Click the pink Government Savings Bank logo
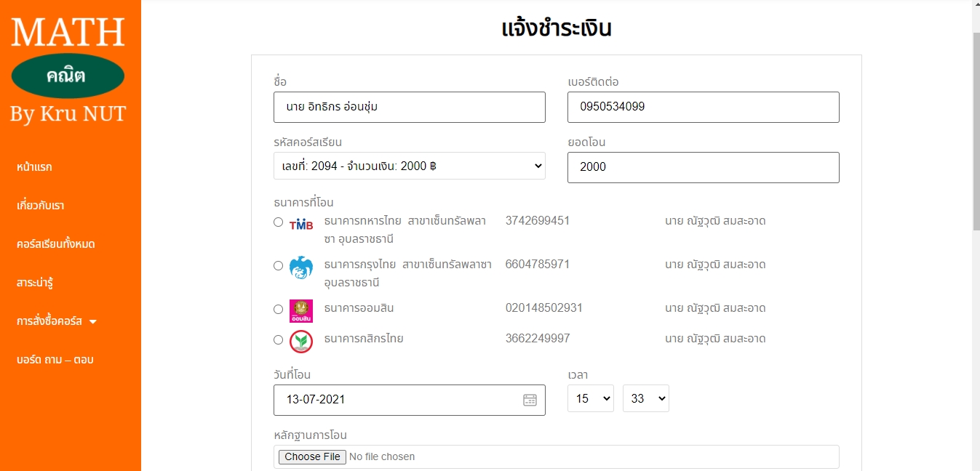Screen dimensions: 980x471 coord(300,310)
